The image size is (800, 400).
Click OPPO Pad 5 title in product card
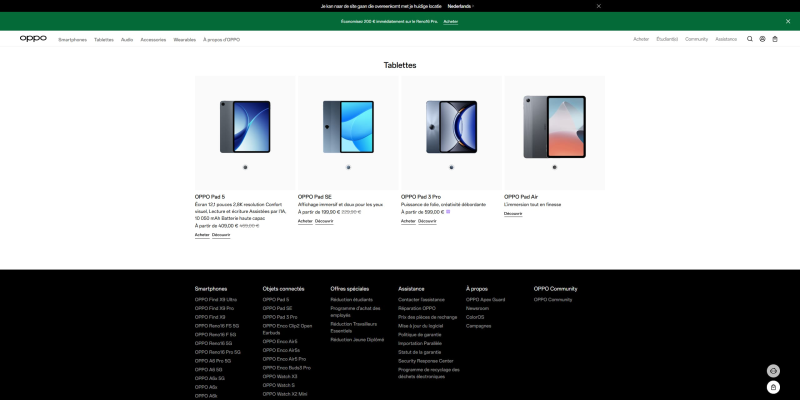(x=210, y=196)
